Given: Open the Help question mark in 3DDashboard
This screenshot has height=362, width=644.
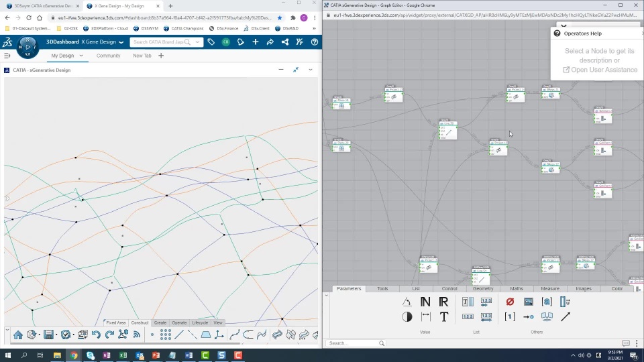Looking at the screenshot, I should (315, 42).
